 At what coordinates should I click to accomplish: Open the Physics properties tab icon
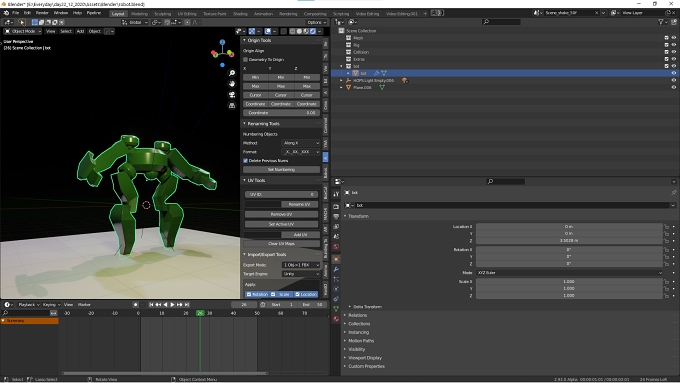click(336, 289)
